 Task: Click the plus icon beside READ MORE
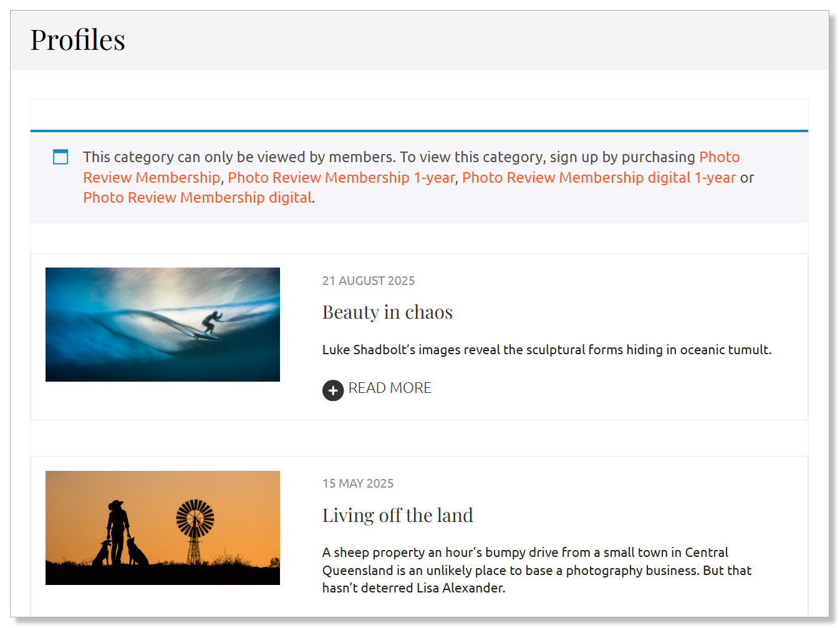tap(332, 390)
